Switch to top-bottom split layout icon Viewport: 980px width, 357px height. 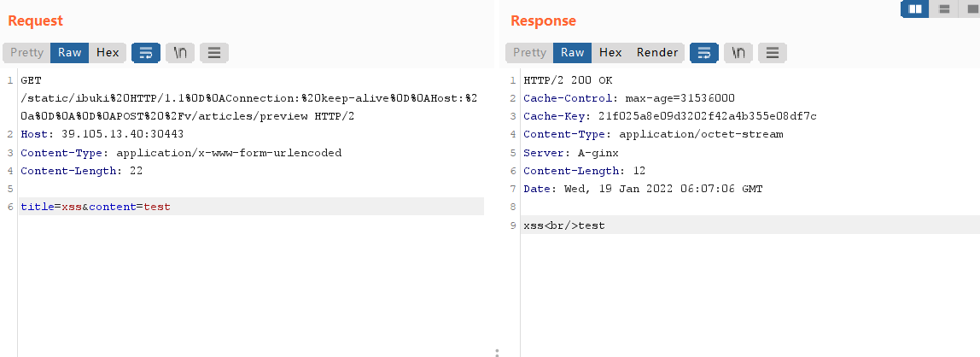click(x=944, y=9)
